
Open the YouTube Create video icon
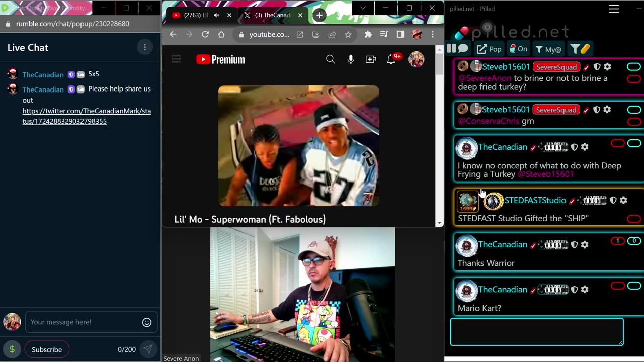[371, 59]
